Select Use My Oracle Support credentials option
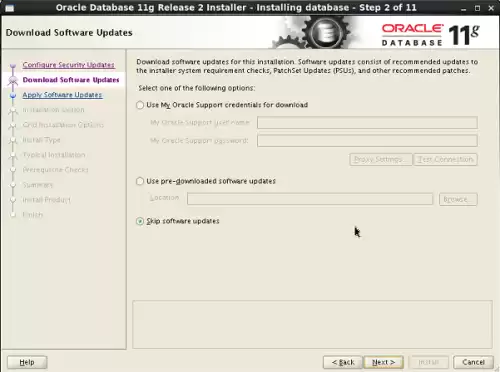 pyautogui.click(x=140, y=105)
